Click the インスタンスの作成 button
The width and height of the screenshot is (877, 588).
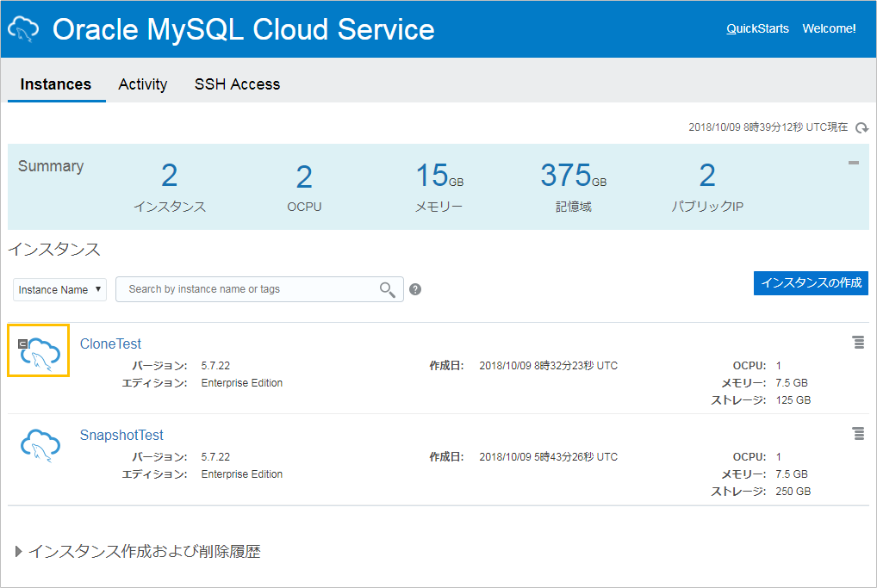coord(811,283)
